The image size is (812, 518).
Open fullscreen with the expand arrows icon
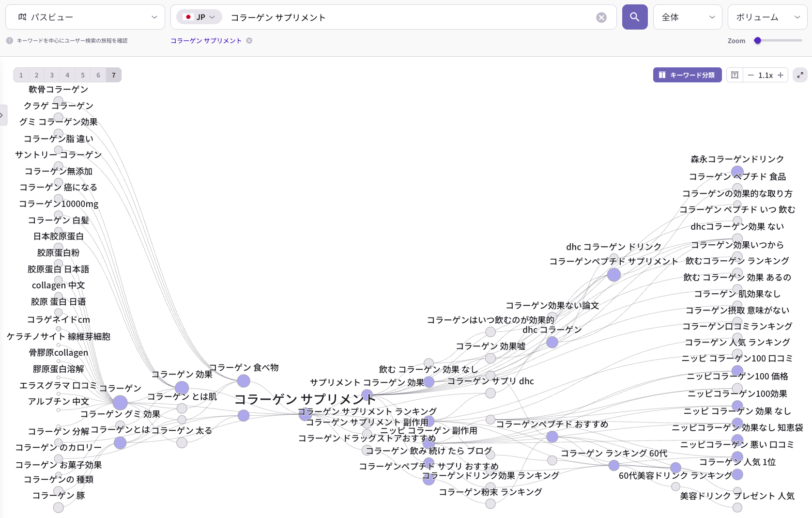pos(800,75)
